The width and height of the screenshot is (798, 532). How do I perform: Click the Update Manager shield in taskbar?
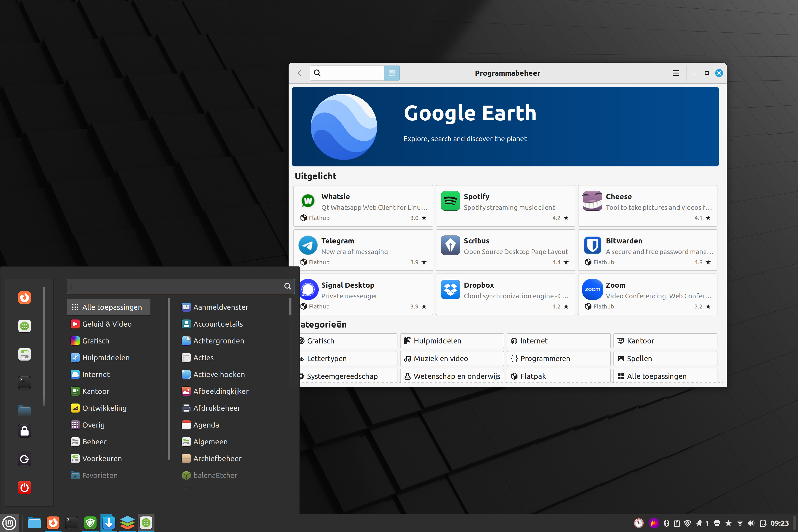(x=90, y=523)
